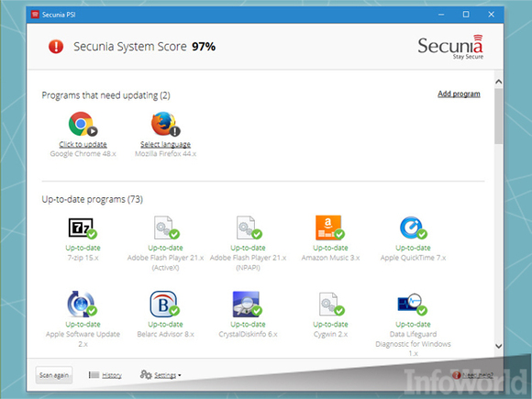Click the Belarc Advisor 8.x icon

[164, 304]
